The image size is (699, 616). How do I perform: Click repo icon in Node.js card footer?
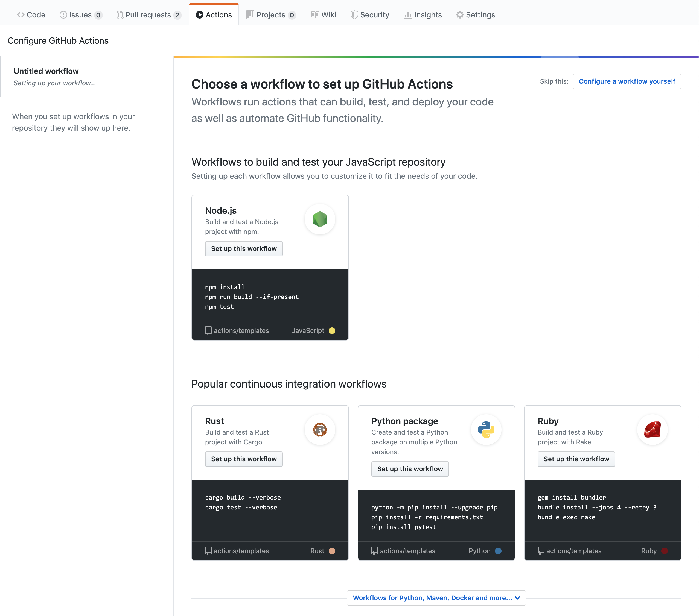(208, 331)
